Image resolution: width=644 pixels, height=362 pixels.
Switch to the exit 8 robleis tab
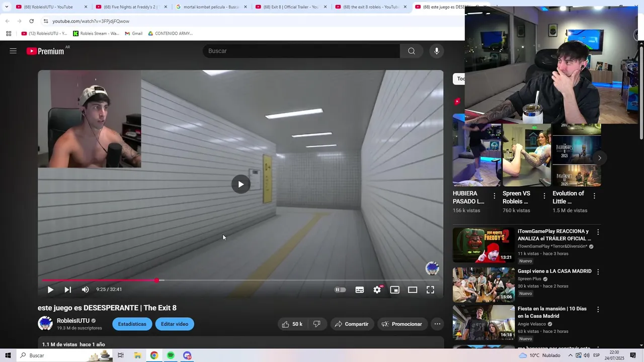(x=371, y=7)
